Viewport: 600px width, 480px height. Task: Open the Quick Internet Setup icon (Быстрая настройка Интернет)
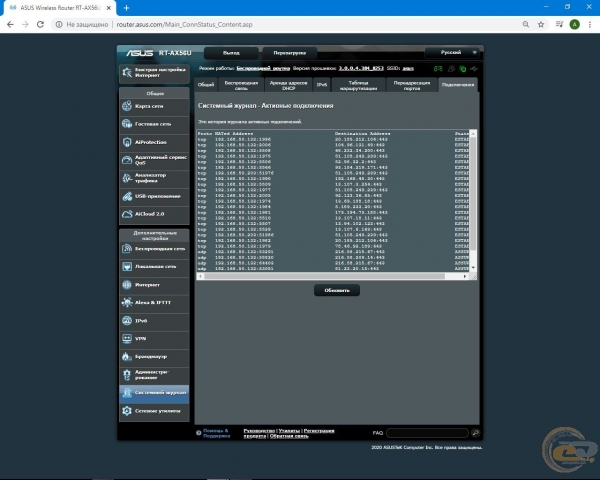[x=154, y=73]
